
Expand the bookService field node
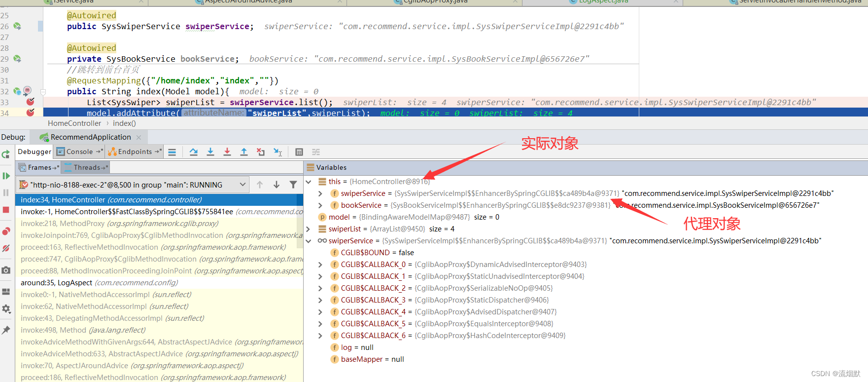[320, 205]
